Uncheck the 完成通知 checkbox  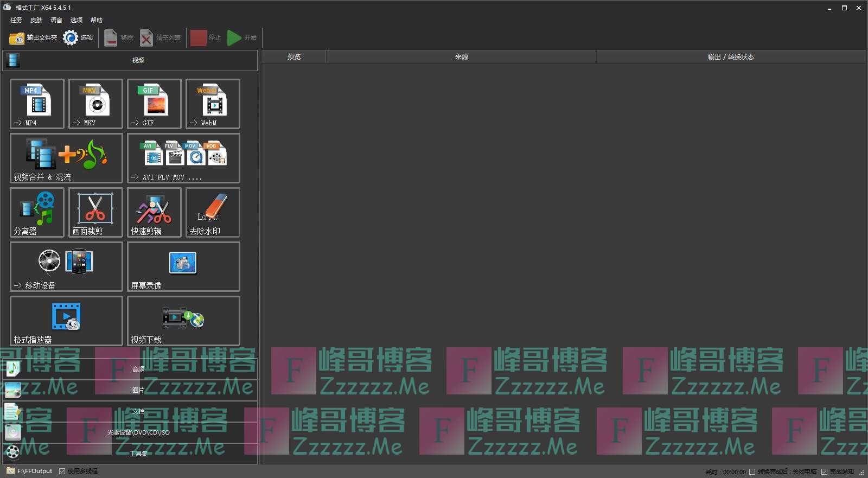pyautogui.click(x=824, y=471)
